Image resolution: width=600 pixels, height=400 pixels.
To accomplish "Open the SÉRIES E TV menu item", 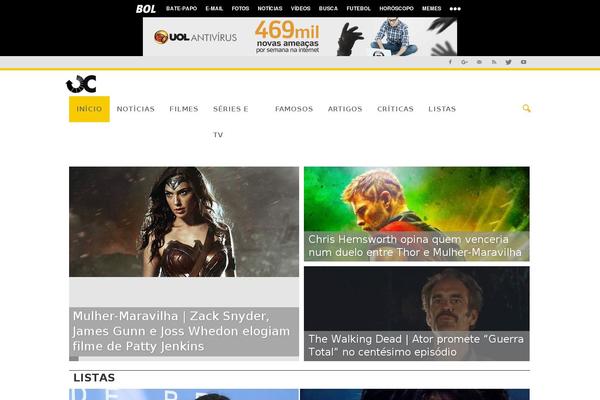I will pyautogui.click(x=231, y=122).
